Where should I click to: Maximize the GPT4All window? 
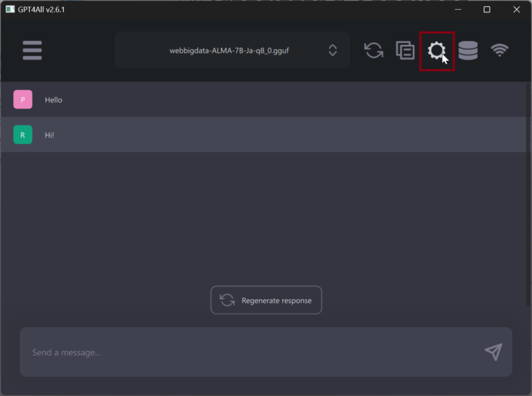click(x=487, y=10)
